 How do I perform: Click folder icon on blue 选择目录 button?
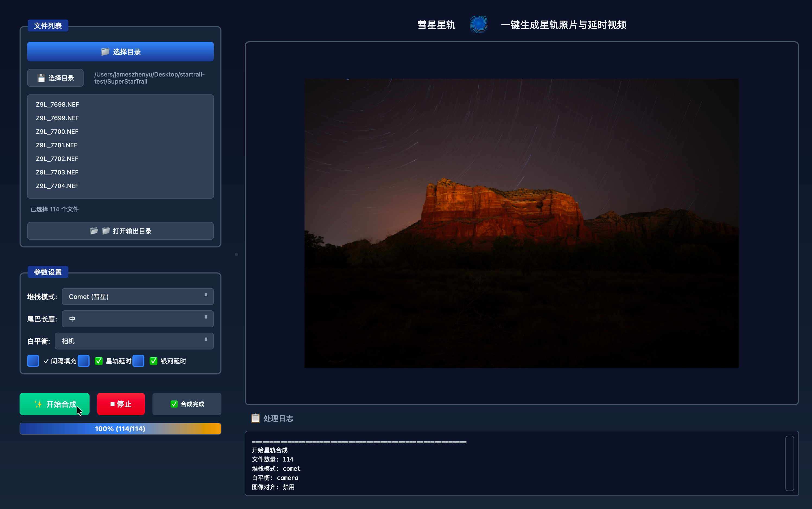105,52
